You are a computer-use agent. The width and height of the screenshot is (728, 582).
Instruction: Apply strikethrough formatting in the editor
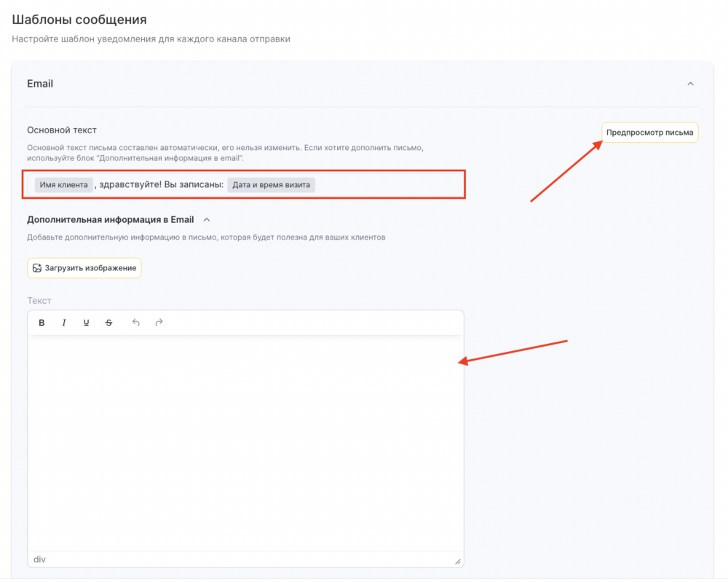point(108,323)
